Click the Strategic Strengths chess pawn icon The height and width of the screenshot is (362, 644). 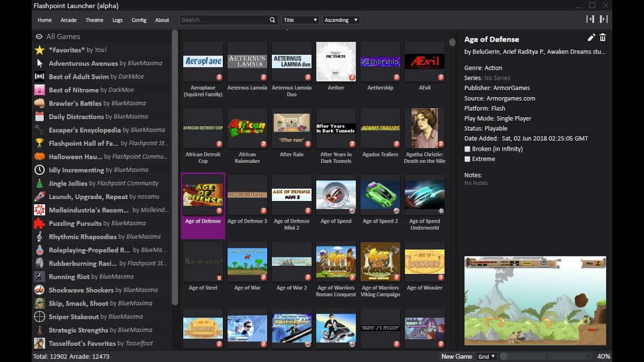(x=39, y=330)
